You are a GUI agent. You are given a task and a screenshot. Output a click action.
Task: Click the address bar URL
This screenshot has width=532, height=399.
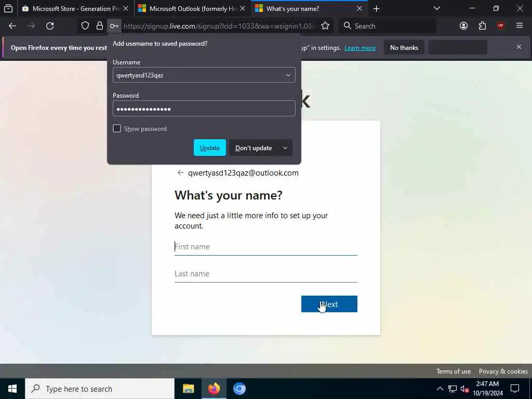(x=219, y=26)
